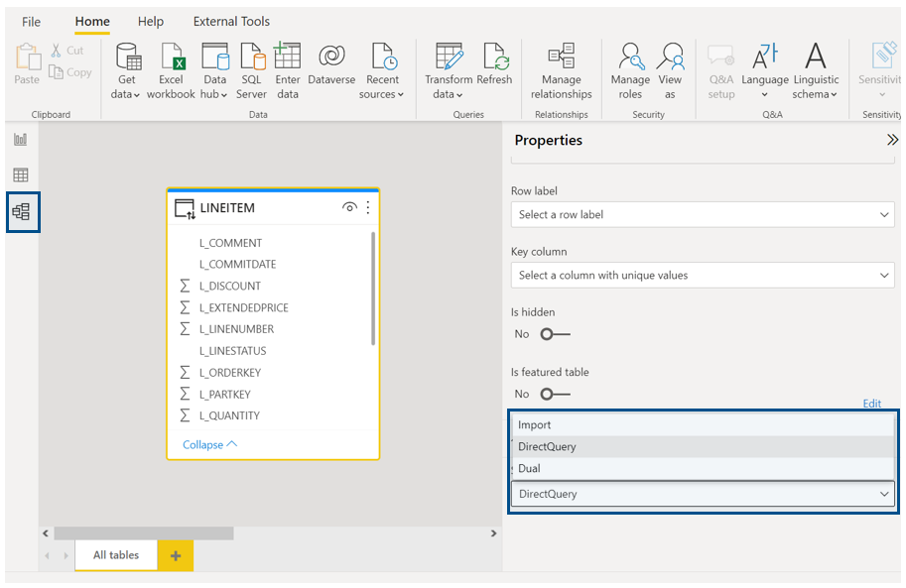The image size is (906, 588).
Task: Open the storage mode DirectQuery combo box
Action: (703, 494)
